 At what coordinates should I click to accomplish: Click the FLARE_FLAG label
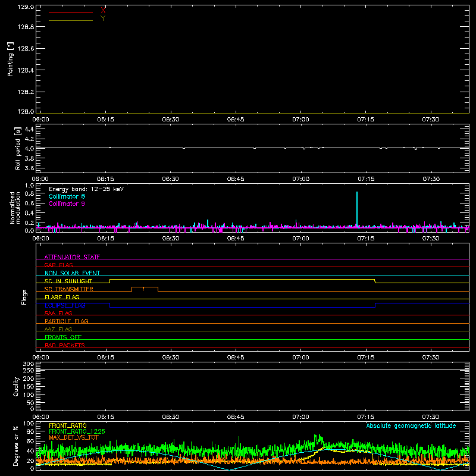pyautogui.click(x=62, y=297)
